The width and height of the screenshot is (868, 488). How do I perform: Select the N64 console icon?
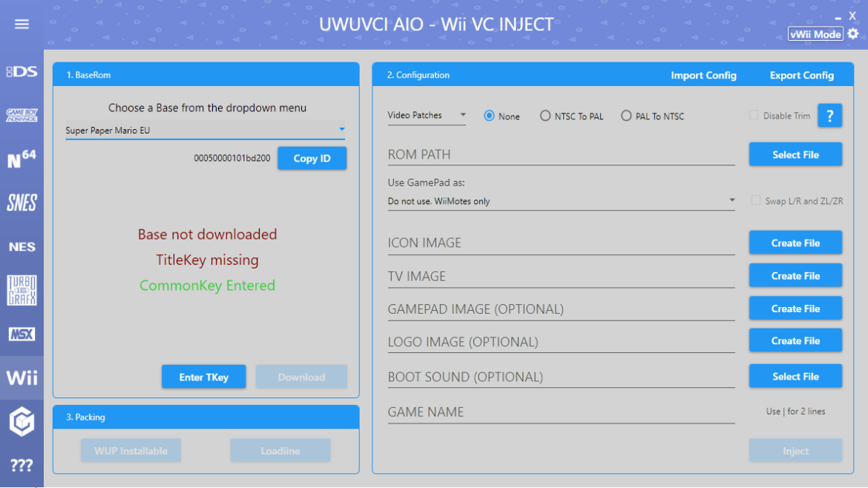click(x=22, y=159)
